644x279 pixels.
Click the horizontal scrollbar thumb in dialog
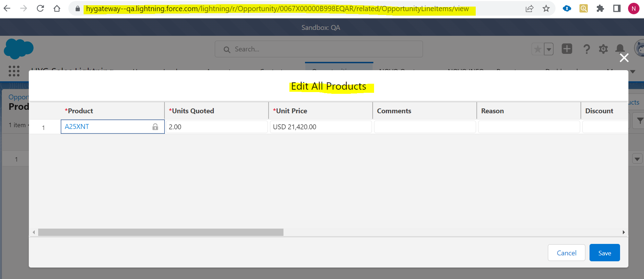(x=161, y=232)
